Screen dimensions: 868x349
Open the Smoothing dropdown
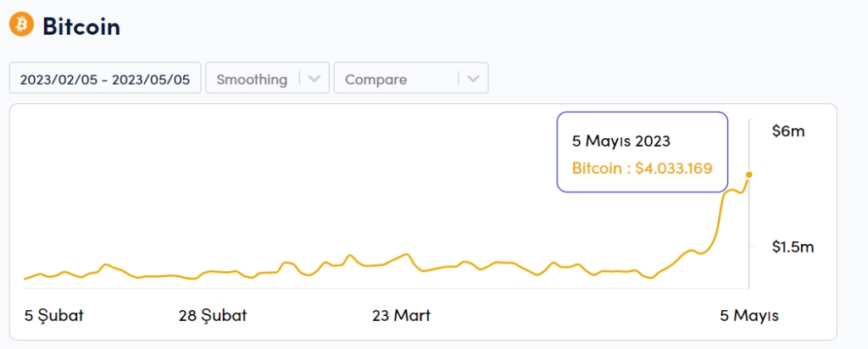tap(252, 80)
